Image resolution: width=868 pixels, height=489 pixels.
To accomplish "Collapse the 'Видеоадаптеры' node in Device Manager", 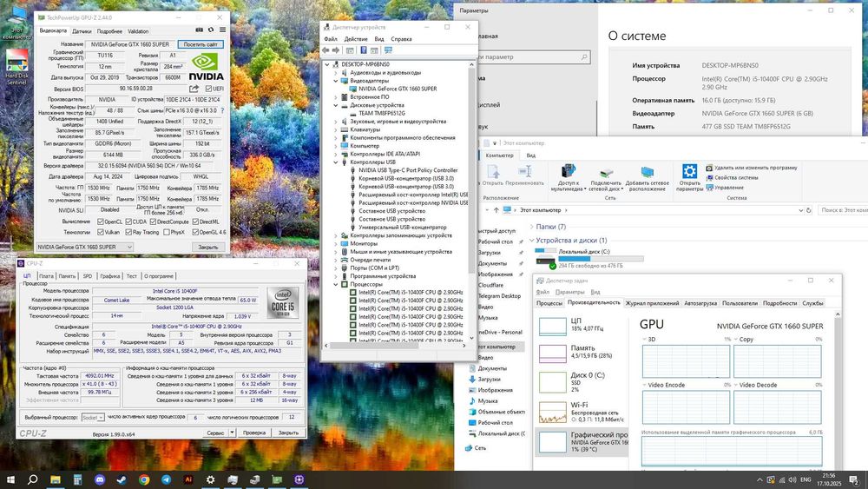I will coord(336,81).
